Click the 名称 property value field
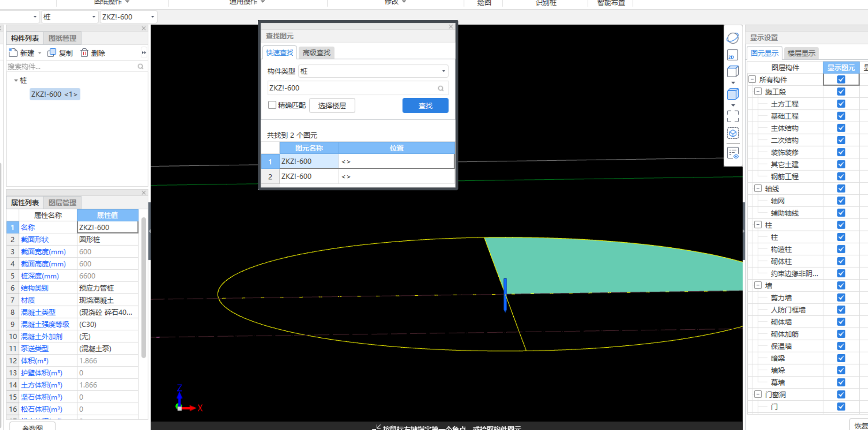 (108, 227)
